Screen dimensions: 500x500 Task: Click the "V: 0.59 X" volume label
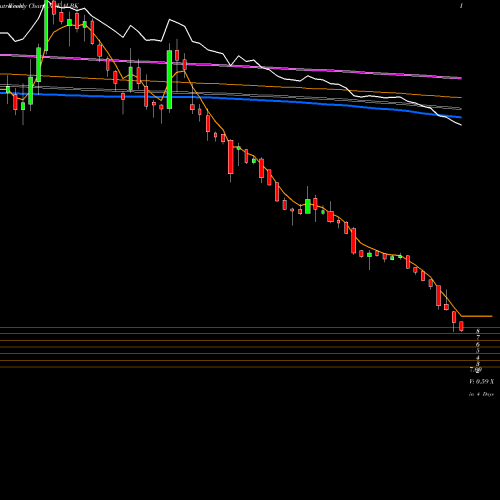click(482, 381)
